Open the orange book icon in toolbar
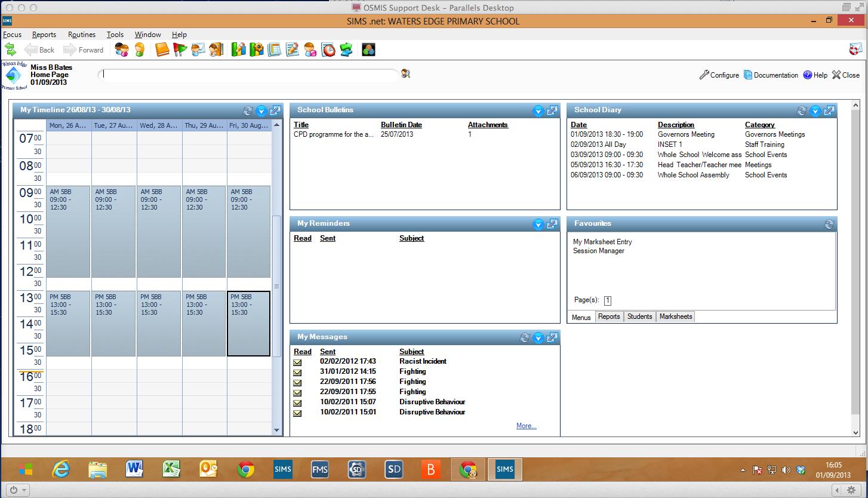This screenshot has height=498, width=868. 162,50
